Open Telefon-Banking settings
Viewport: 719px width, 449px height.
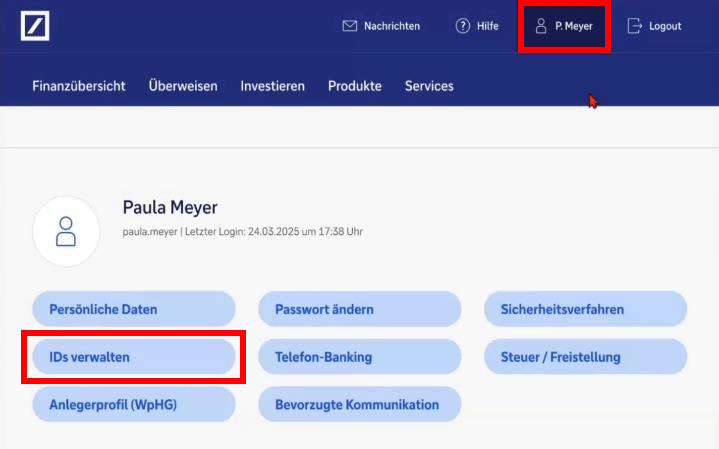pyautogui.click(x=360, y=357)
